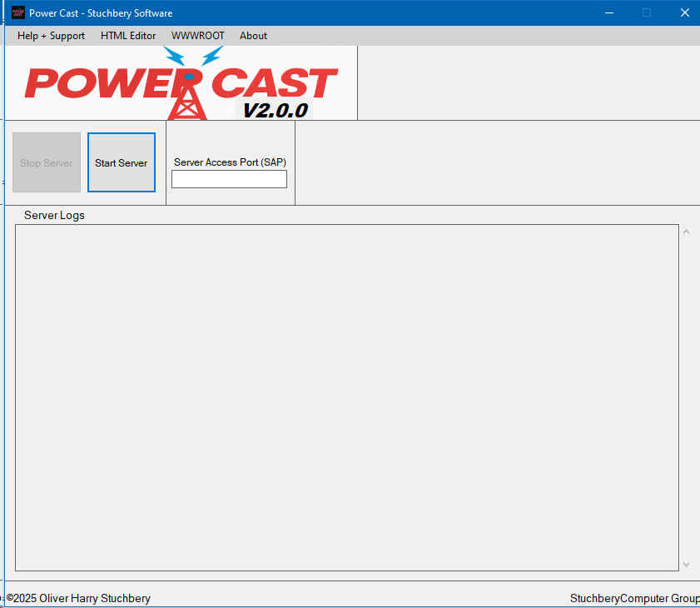700x608 pixels.
Task: Click the Server Logs scroll down arrow
Action: [686, 565]
